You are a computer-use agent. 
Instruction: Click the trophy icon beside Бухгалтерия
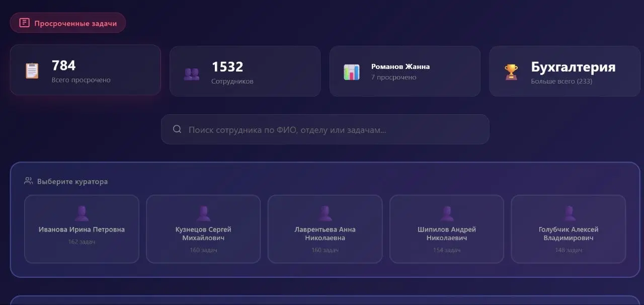point(511,72)
